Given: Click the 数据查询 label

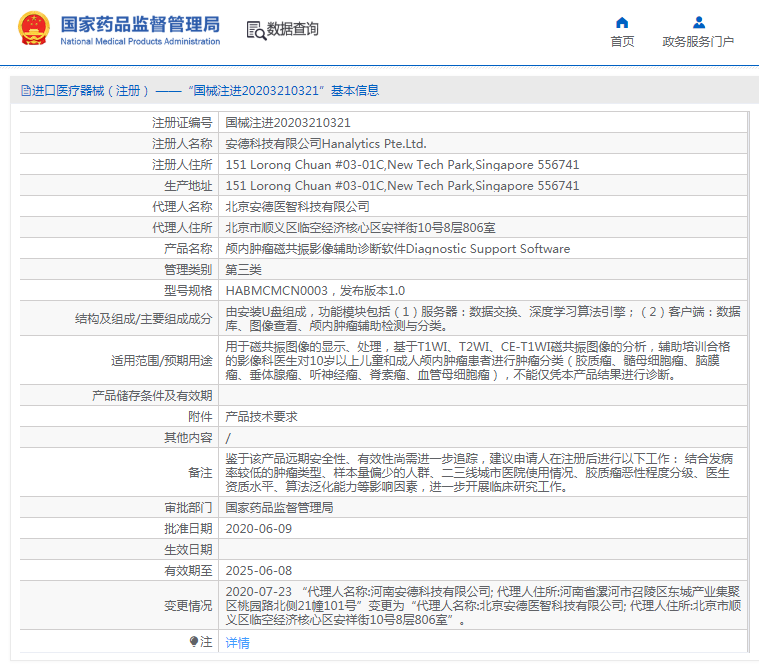Looking at the screenshot, I should pos(293,29).
